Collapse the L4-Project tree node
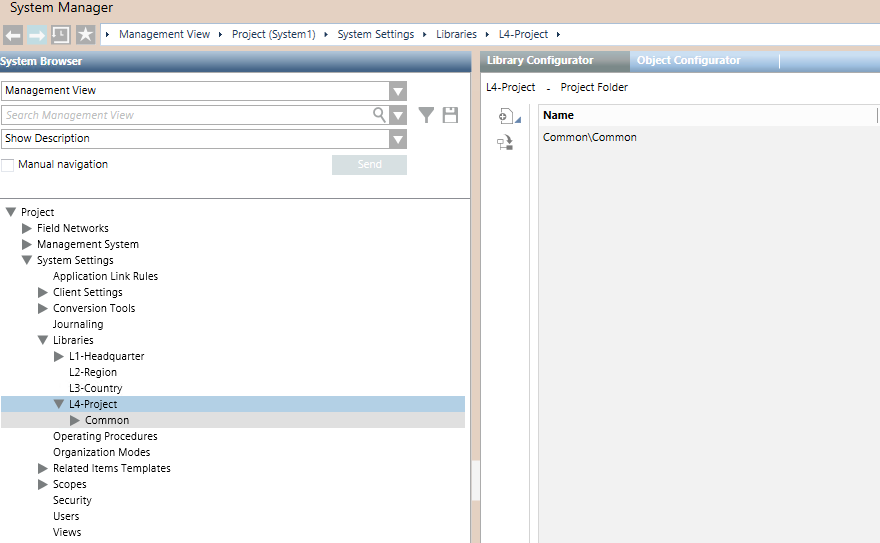Viewport: 880px width, 543px height. click(58, 404)
